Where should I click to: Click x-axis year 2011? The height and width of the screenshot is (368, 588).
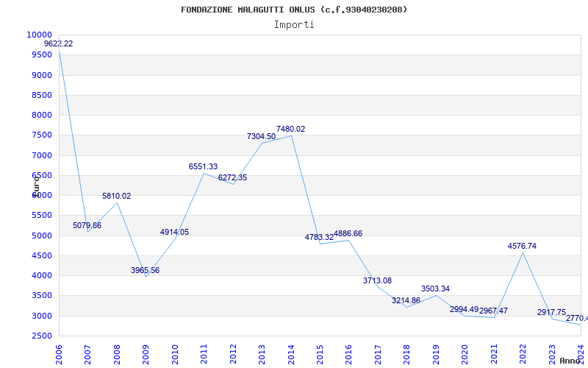(204, 355)
